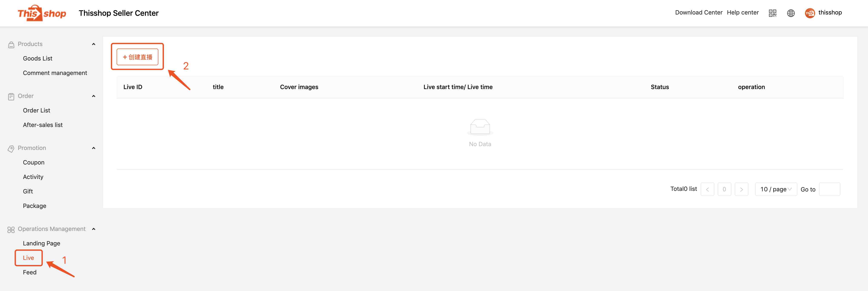Open After-sales list

(x=43, y=125)
